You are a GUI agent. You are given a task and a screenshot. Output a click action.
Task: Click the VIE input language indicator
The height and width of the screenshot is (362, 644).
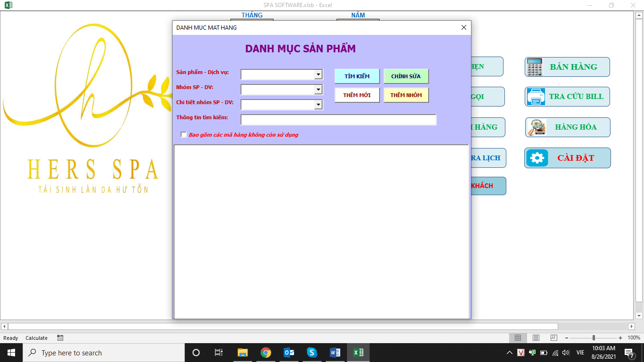[x=580, y=353]
